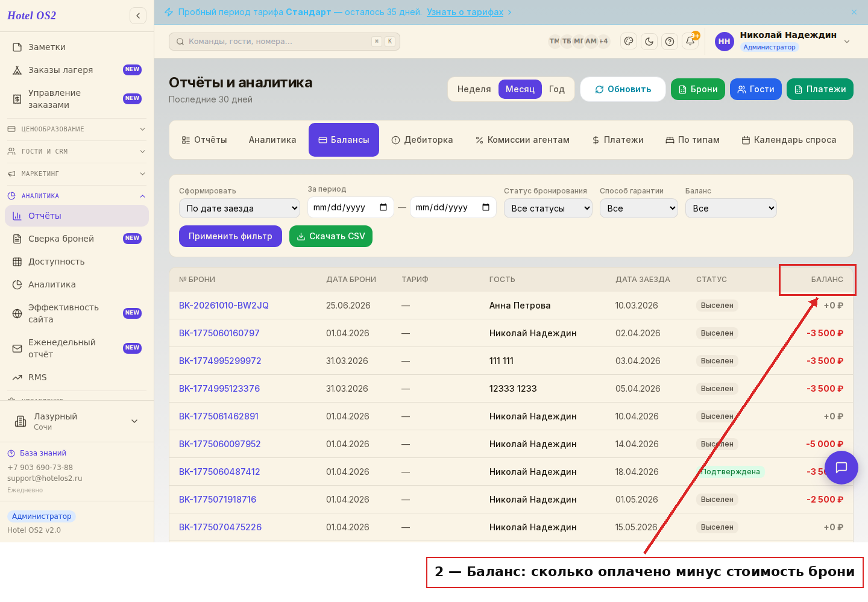Image resolution: width=868 pixels, height=602 pixels.
Task: Click the HH user avatar
Action: [x=724, y=42]
